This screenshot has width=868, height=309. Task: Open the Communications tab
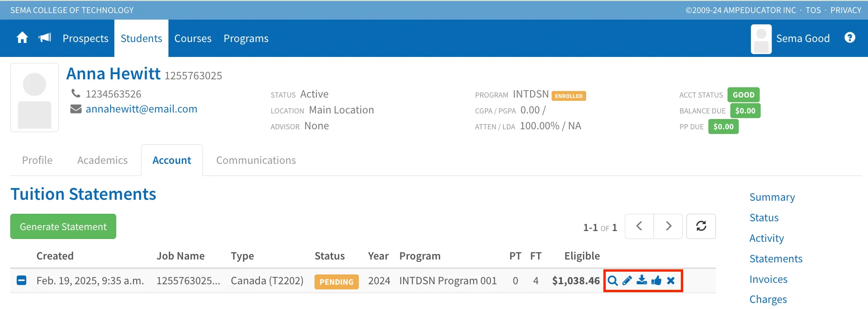(x=256, y=160)
